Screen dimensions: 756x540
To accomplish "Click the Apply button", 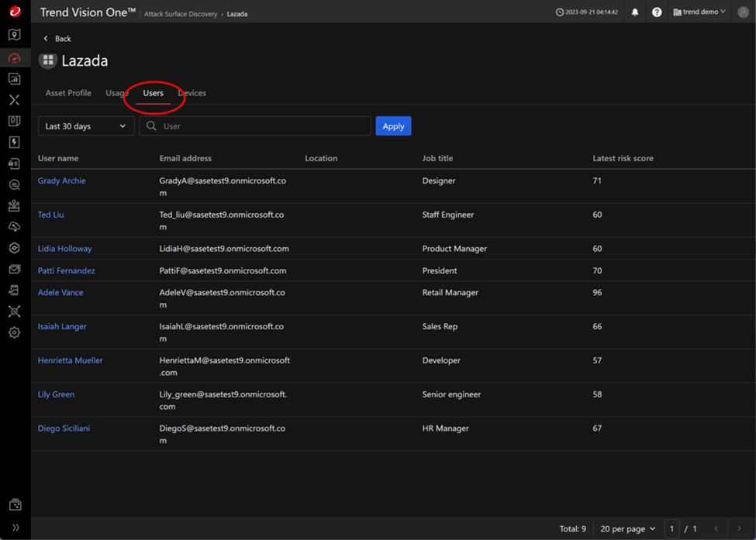I will (393, 126).
